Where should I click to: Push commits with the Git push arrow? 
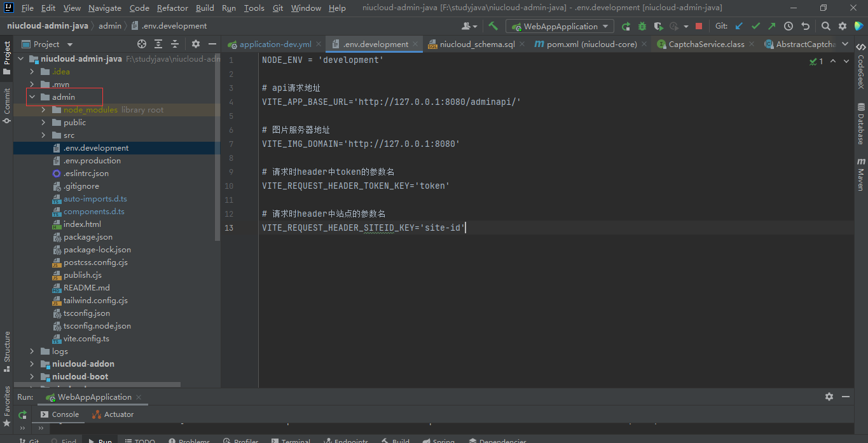771,26
